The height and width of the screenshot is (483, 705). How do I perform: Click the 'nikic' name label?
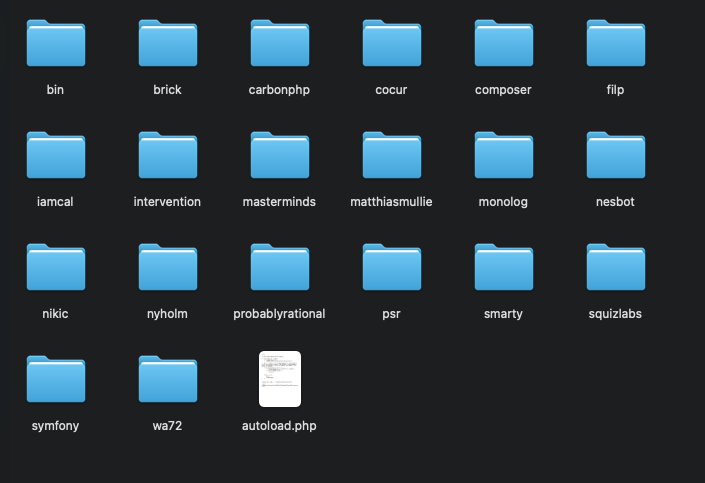tap(55, 313)
